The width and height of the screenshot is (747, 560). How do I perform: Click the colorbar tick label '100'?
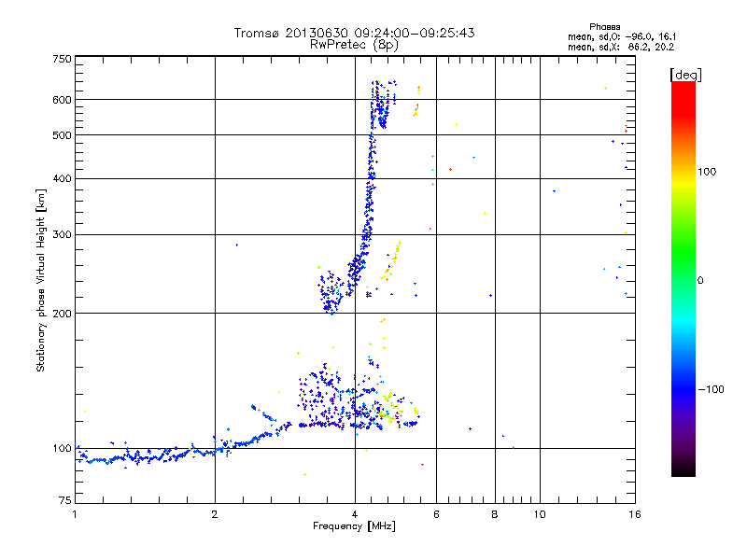click(707, 172)
